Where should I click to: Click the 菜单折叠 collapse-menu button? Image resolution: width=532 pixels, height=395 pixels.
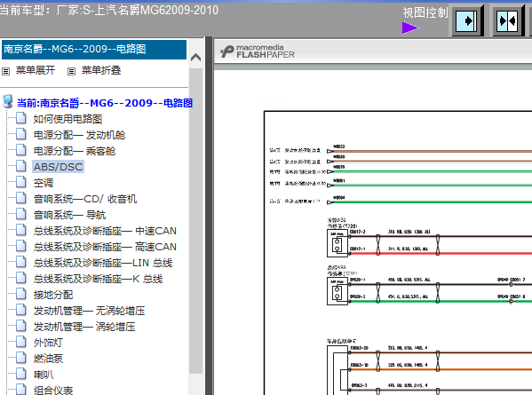(101, 70)
